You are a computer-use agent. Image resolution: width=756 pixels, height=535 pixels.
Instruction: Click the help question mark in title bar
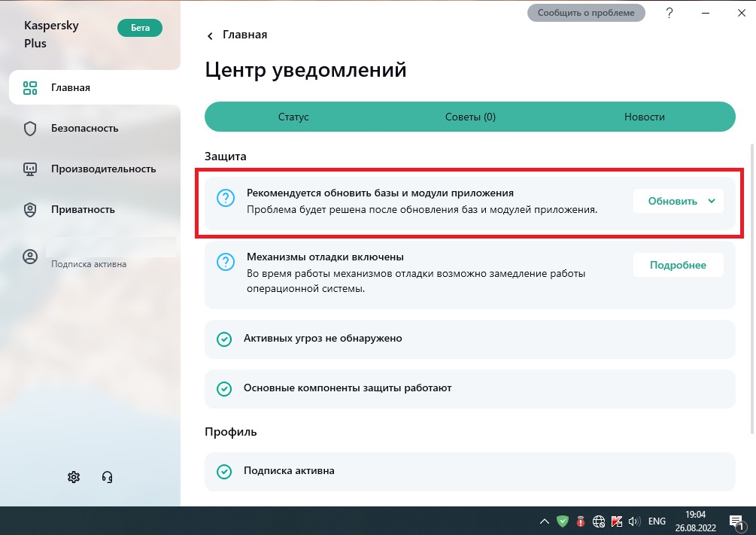pos(669,14)
